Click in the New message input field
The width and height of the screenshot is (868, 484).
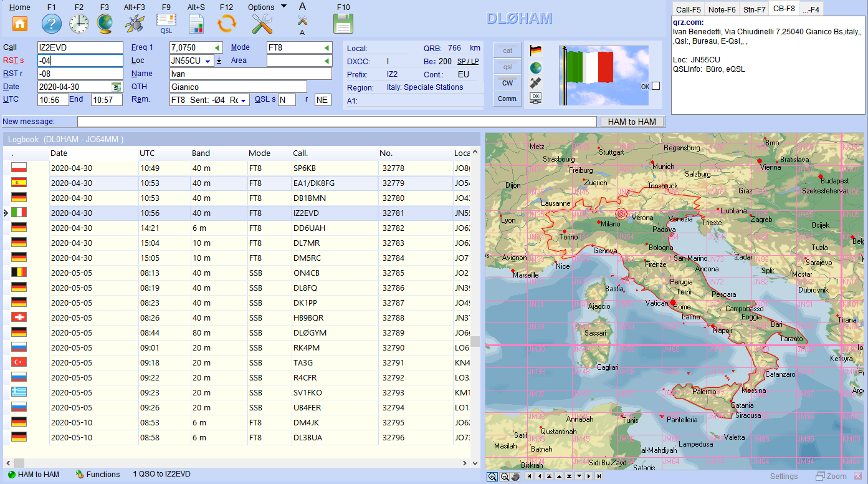pyautogui.click(x=336, y=122)
